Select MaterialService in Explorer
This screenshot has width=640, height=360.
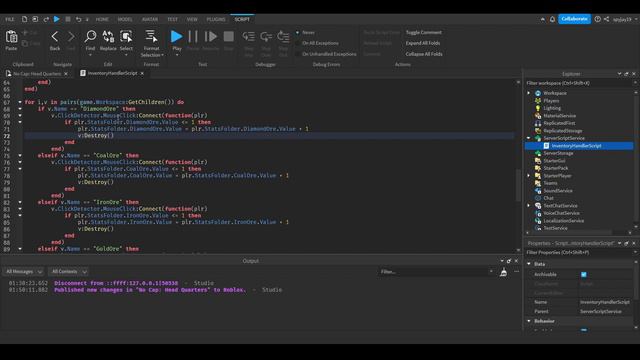coord(560,116)
